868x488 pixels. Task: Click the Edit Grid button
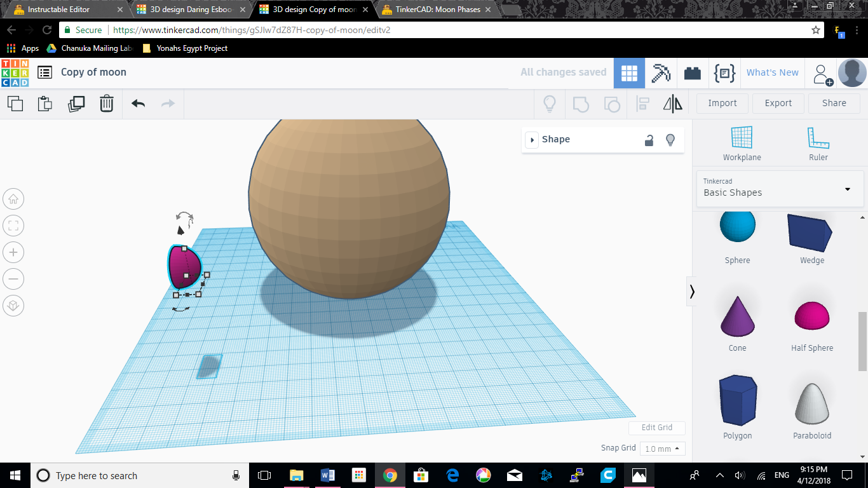657,428
